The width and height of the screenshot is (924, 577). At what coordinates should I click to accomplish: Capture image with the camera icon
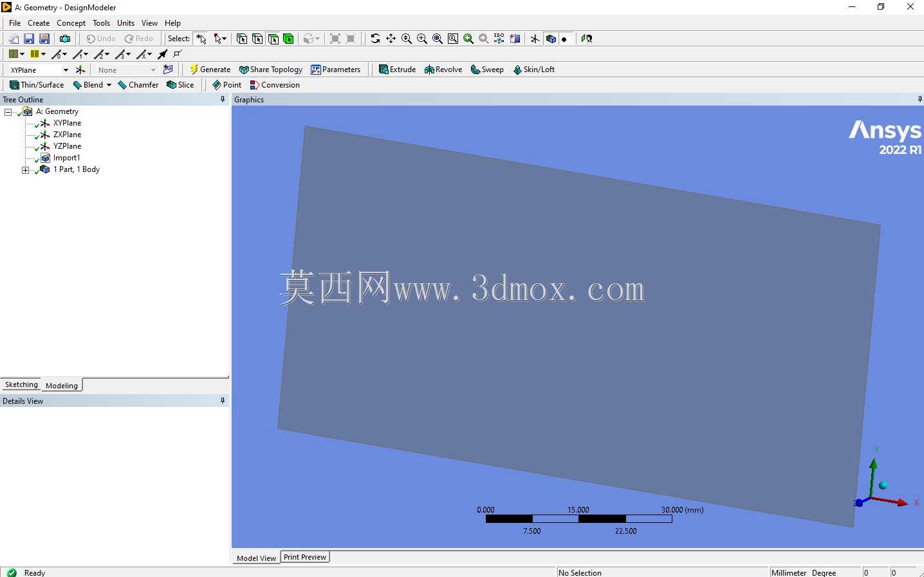[x=65, y=39]
